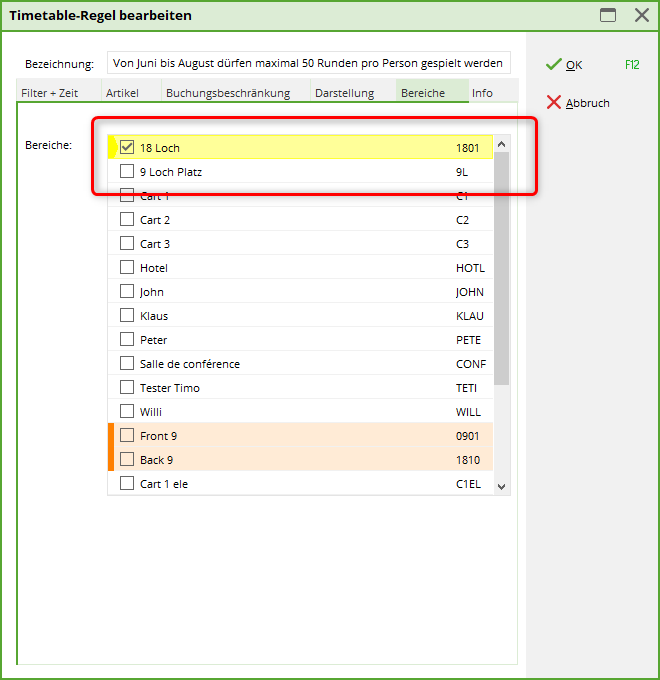The width and height of the screenshot is (660, 680).
Task: Open the Info tab
Action: click(x=482, y=93)
